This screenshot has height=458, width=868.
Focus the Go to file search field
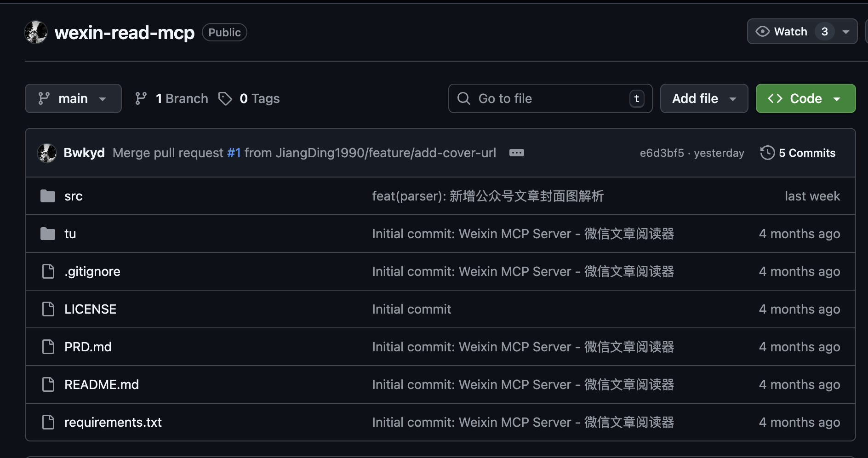coord(550,98)
